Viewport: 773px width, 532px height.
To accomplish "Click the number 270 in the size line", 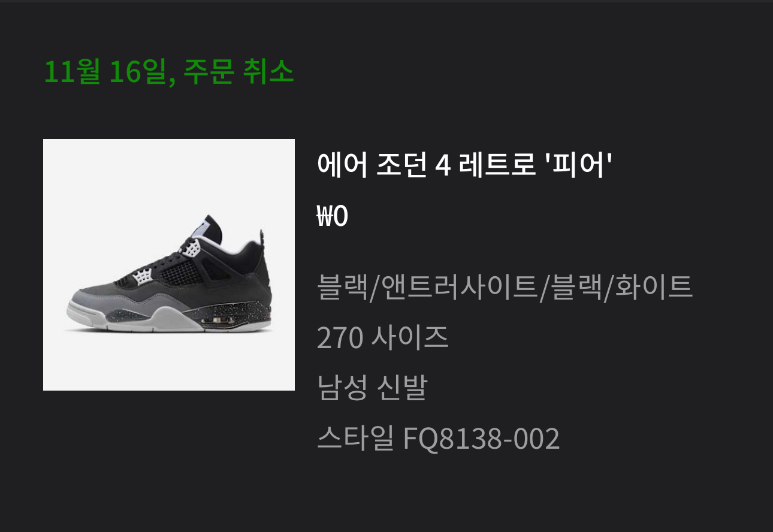I will pos(340,338).
